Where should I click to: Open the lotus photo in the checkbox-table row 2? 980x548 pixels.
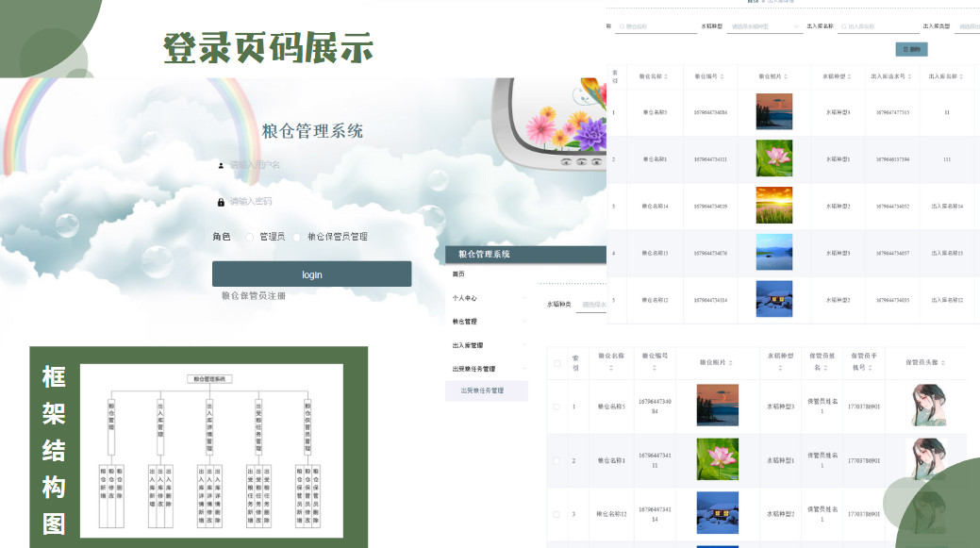717,459
